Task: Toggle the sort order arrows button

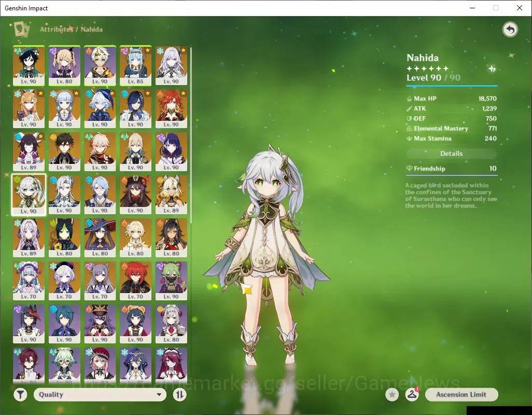Action: (179, 395)
